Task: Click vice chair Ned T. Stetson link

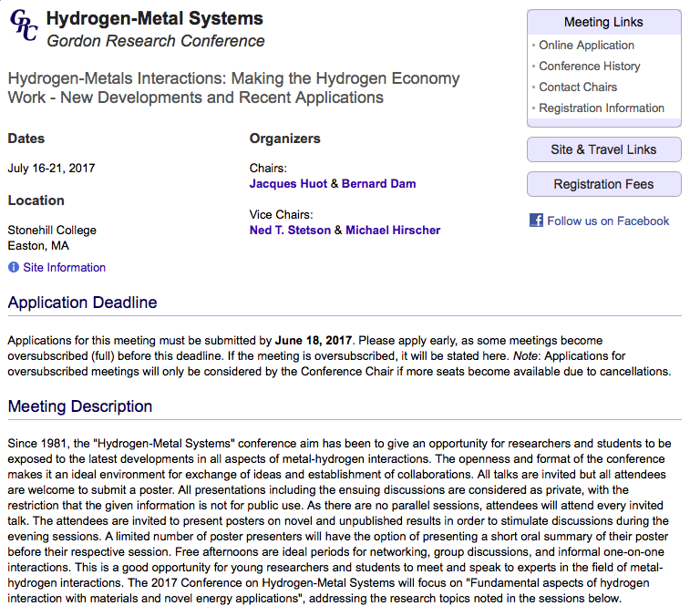Action: [x=290, y=231]
